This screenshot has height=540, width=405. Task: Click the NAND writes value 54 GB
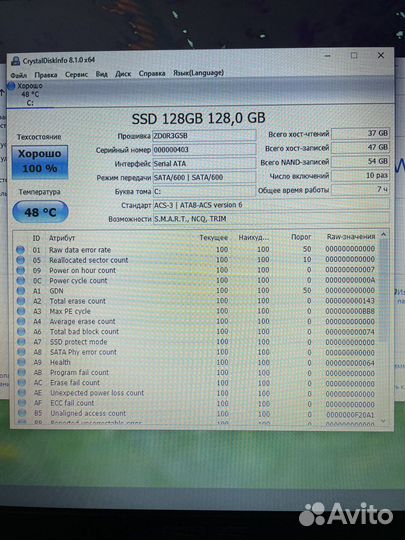[x=360, y=161]
